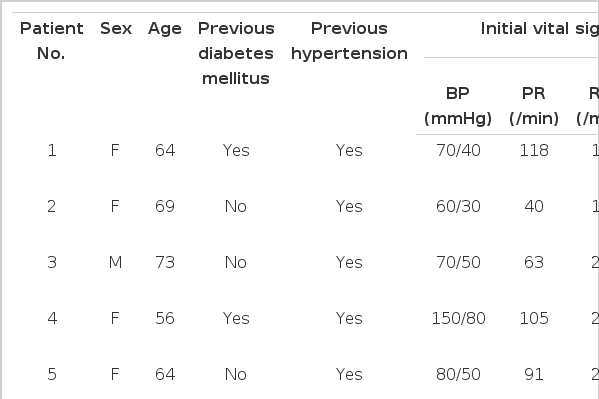The width and height of the screenshot is (599, 399).
Task: Select Previous diabetes mellitus header
Action: (236, 53)
